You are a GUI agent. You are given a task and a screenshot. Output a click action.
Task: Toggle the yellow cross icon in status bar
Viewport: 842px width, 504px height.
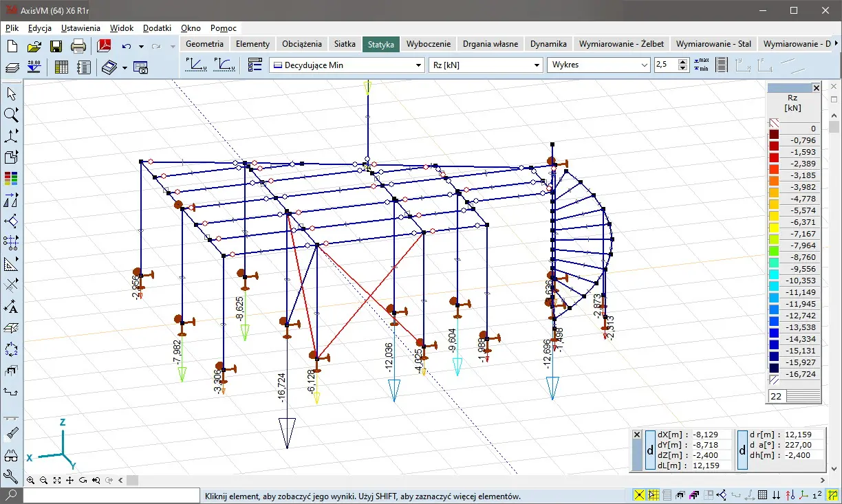pos(639,495)
